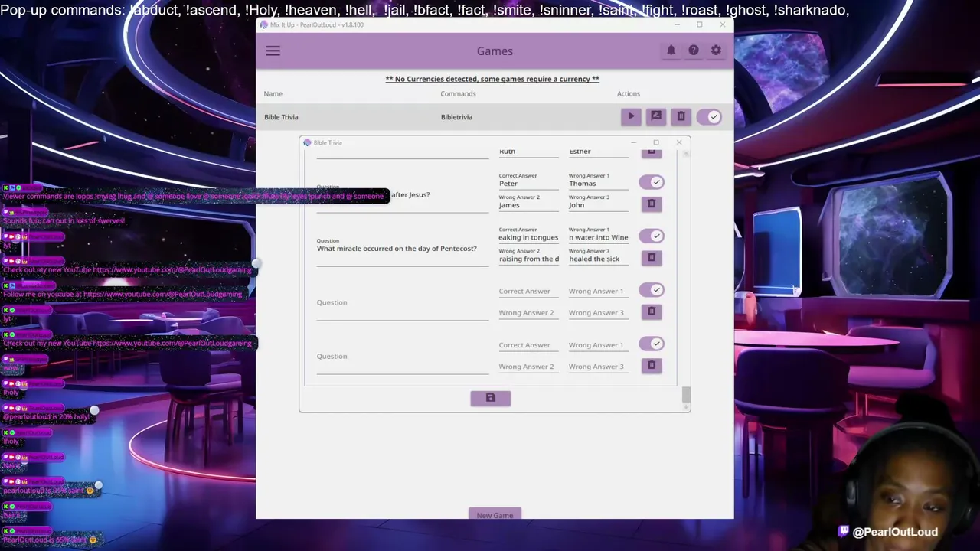Viewport: 980px width, 551px height.
Task: Edit the Pentecost question text field
Action: point(402,250)
